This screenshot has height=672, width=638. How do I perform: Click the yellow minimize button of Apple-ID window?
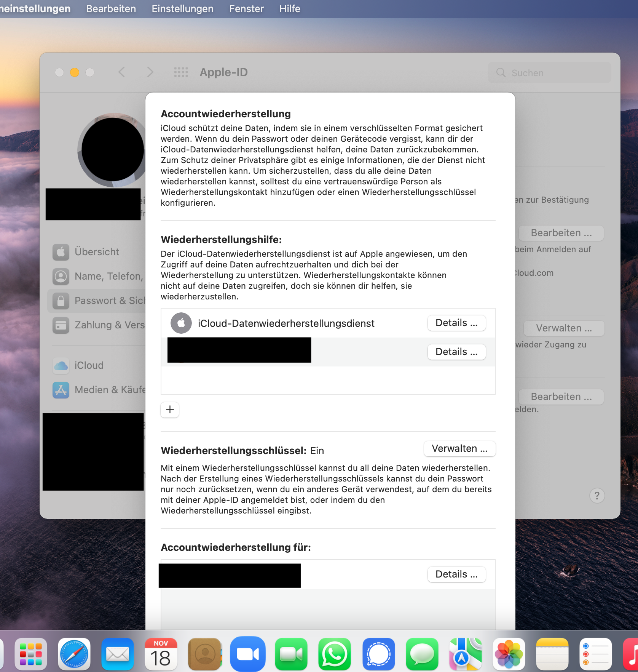tap(75, 72)
